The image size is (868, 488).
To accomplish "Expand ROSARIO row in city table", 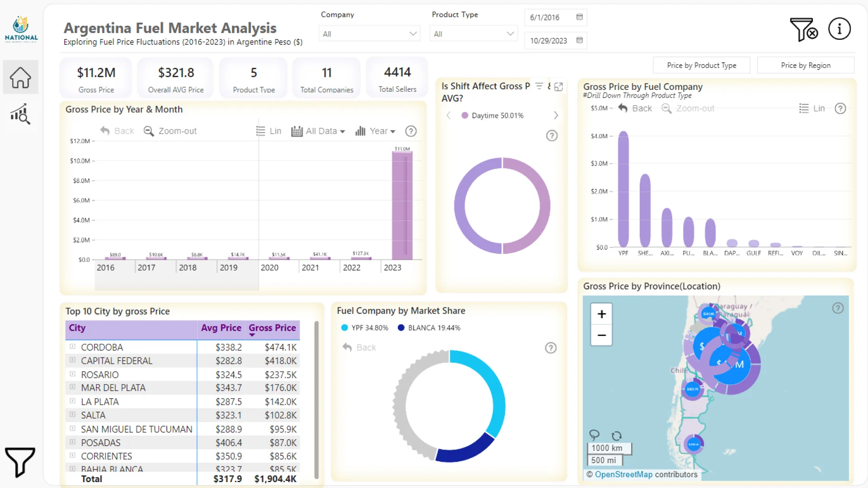I will pyautogui.click(x=72, y=374).
